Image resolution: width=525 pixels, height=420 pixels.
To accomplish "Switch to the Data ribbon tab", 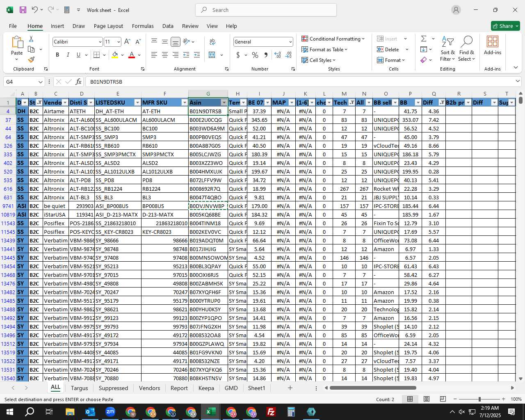I will tap(168, 26).
